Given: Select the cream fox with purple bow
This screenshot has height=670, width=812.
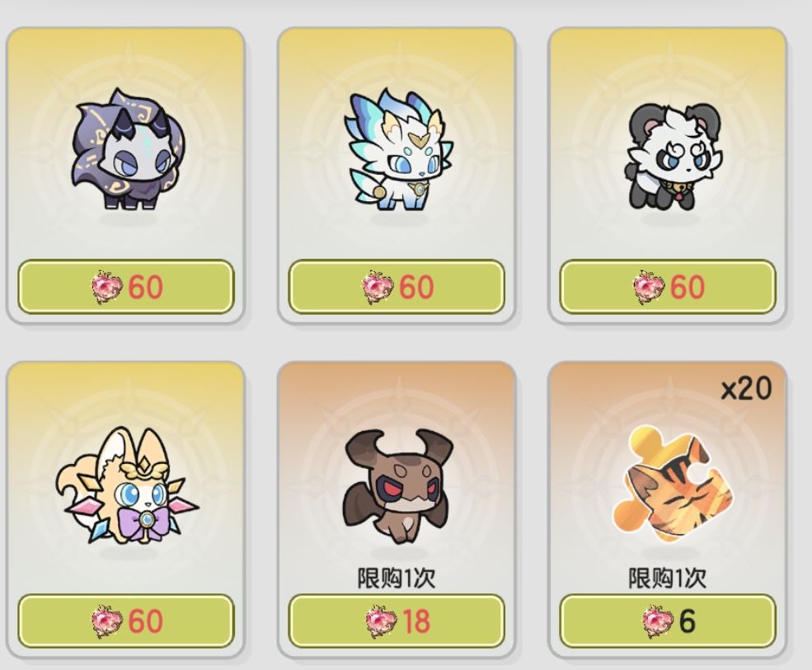Looking at the screenshot, I should click(x=126, y=485).
